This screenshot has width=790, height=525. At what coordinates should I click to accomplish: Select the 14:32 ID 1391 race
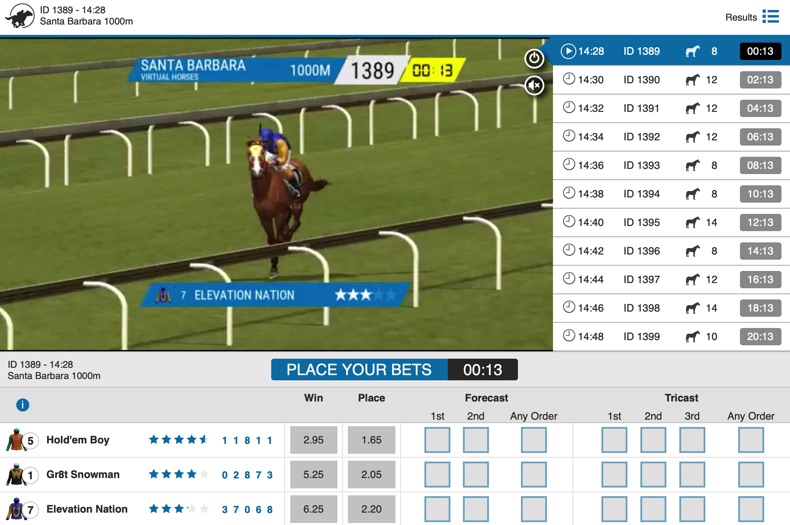pyautogui.click(x=671, y=108)
